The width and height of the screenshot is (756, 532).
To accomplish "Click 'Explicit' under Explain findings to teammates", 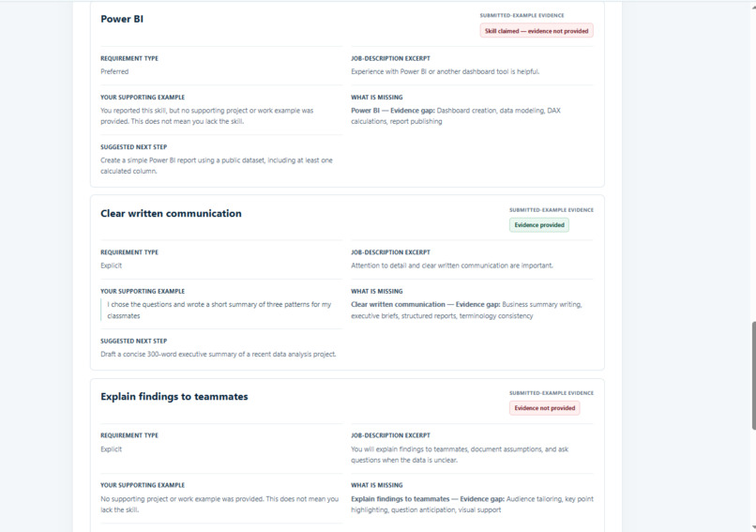I will point(111,449).
